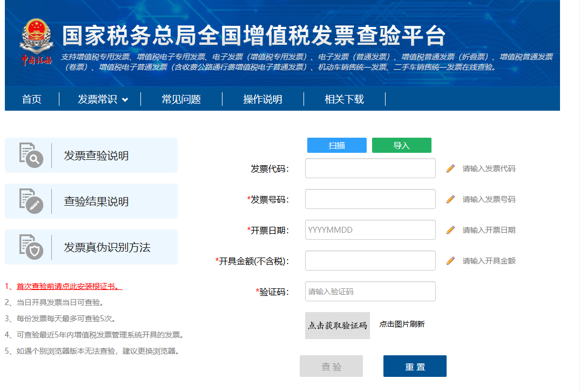Focus the 开具金额(不含税) input field

tap(370, 260)
